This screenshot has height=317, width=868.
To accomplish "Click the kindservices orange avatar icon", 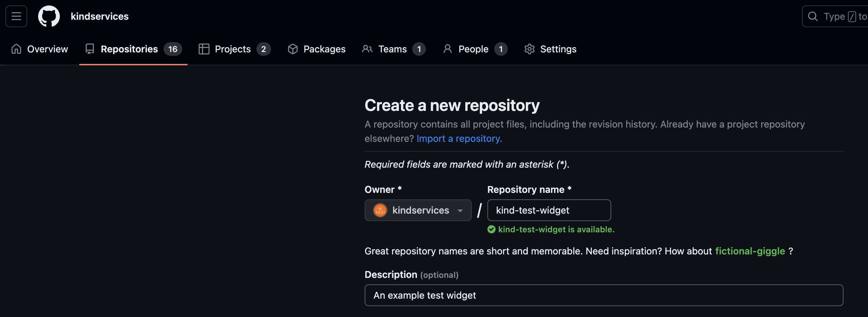I will (x=380, y=210).
